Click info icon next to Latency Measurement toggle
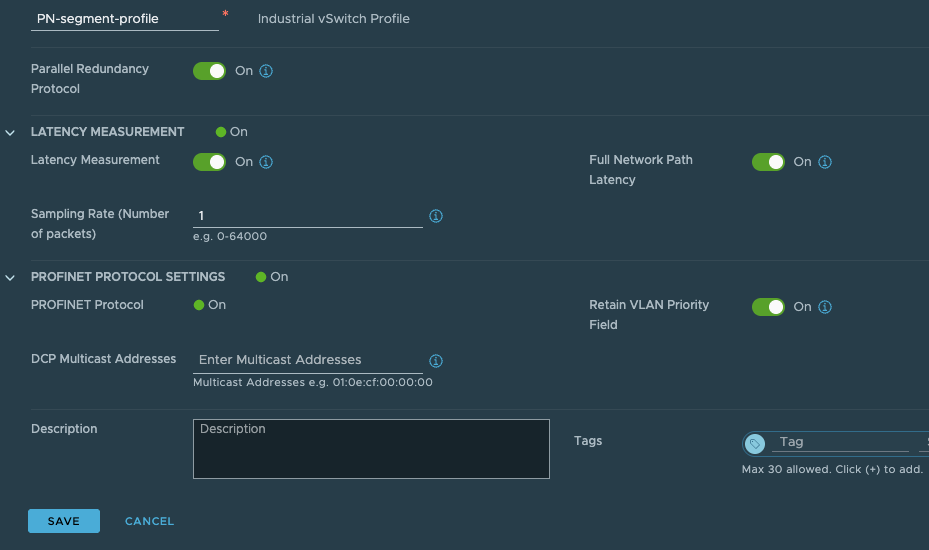 [267, 162]
